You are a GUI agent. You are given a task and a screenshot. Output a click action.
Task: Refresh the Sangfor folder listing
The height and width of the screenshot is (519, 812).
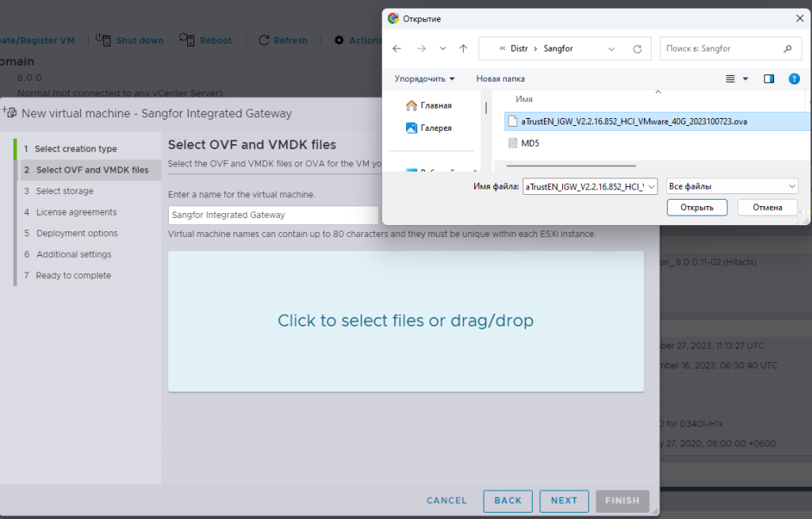point(638,48)
